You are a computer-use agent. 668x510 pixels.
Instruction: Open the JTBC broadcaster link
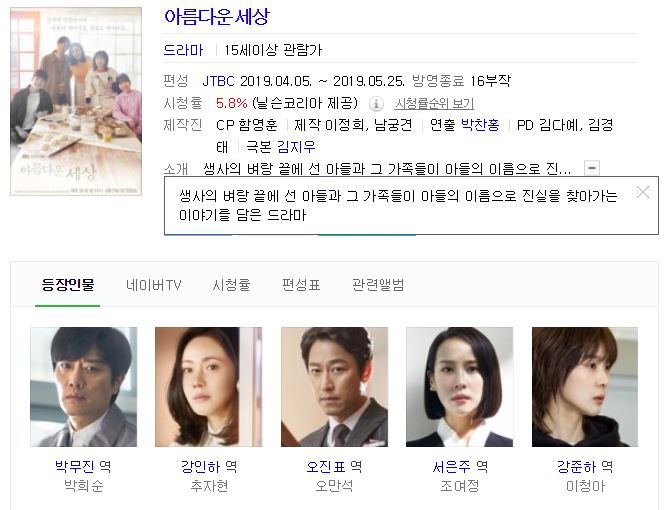click(219, 81)
